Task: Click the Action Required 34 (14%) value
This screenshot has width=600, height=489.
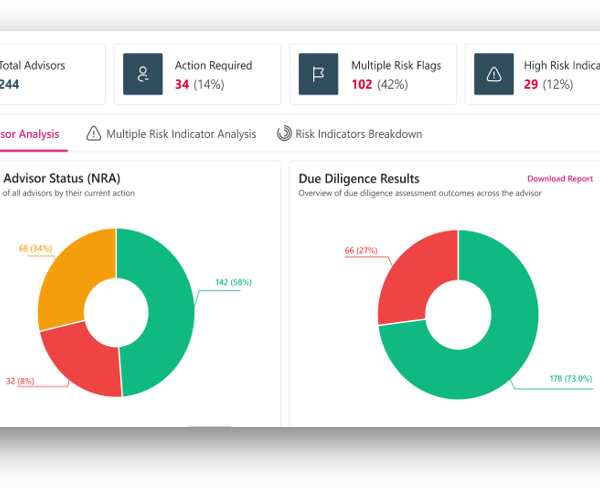Action: (199, 85)
